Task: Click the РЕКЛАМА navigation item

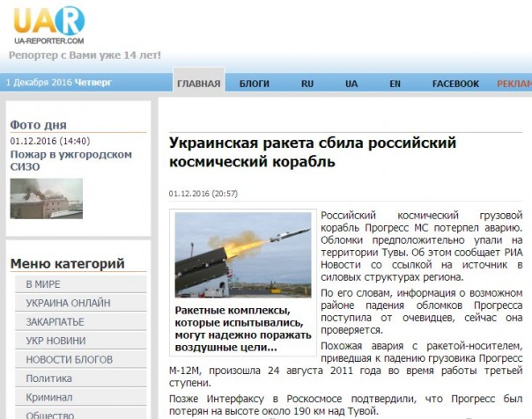Action: [x=514, y=84]
